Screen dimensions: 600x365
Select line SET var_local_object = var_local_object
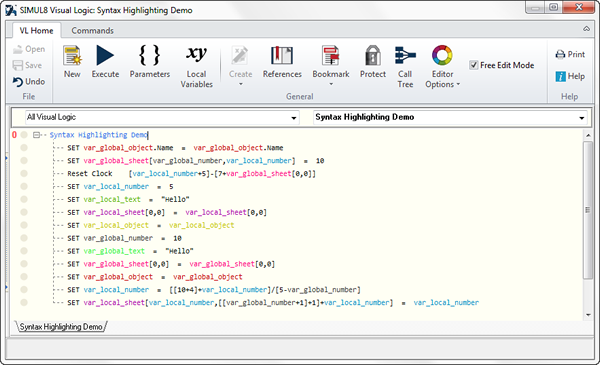tap(150, 225)
